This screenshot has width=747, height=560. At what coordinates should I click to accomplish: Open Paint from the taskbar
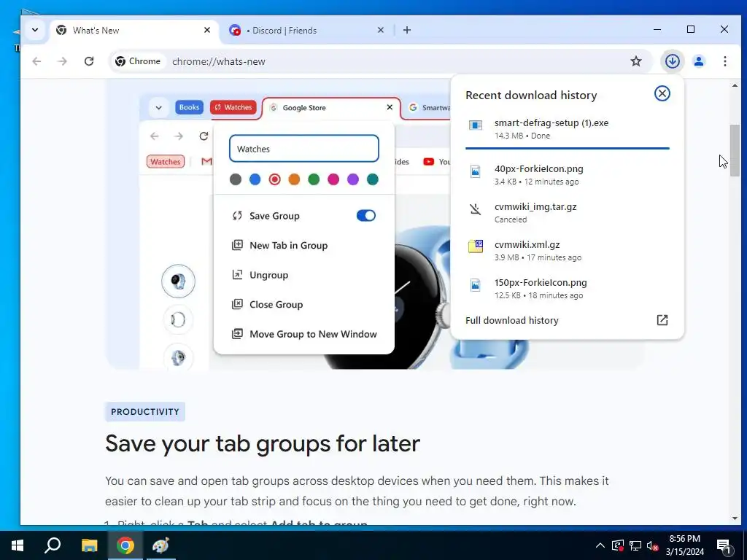(x=160, y=545)
